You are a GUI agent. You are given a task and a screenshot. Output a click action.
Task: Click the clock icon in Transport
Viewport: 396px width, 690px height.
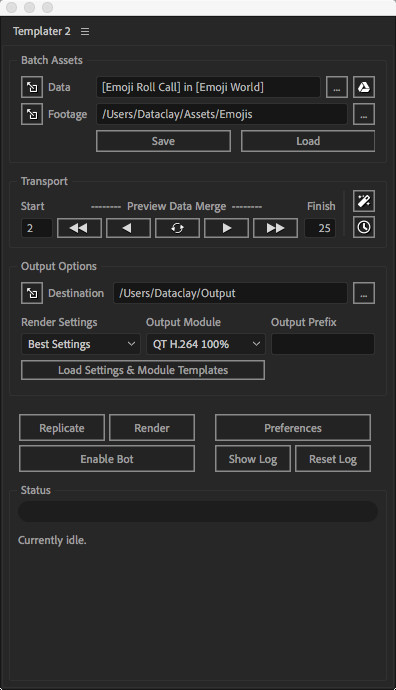click(x=364, y=227)
